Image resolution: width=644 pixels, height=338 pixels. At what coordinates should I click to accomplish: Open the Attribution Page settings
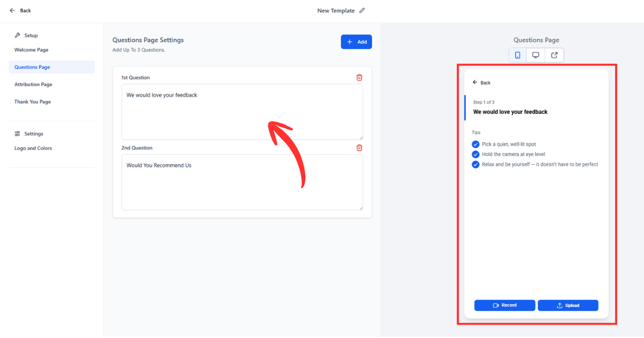(x=33, y=84)
